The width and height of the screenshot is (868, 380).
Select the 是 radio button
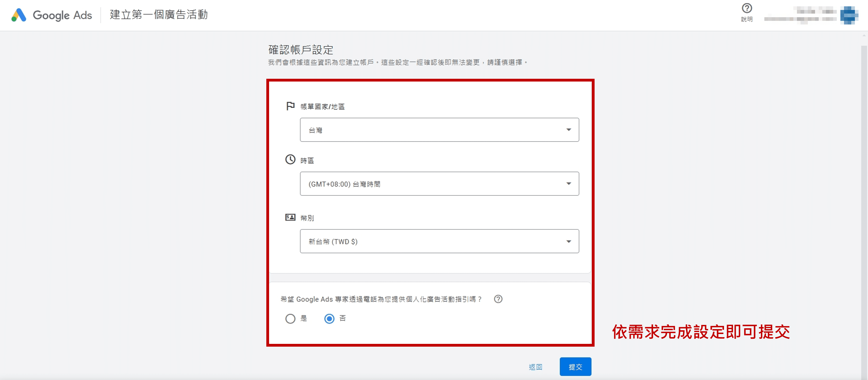tap(290, 319)
